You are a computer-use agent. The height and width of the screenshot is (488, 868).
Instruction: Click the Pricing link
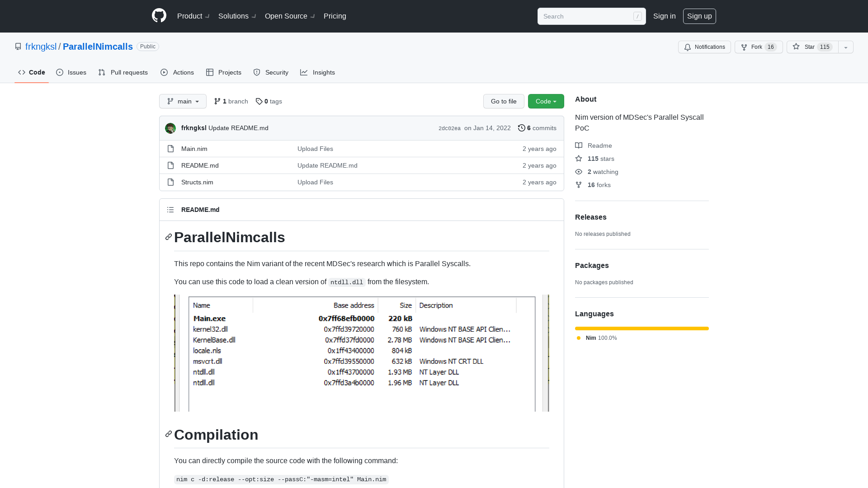(335, 16)
